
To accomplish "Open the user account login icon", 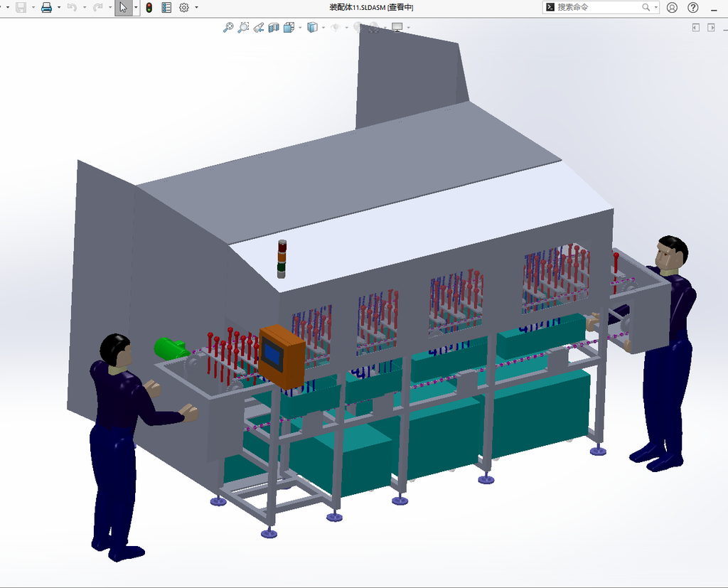I will [x=672, y=7].
